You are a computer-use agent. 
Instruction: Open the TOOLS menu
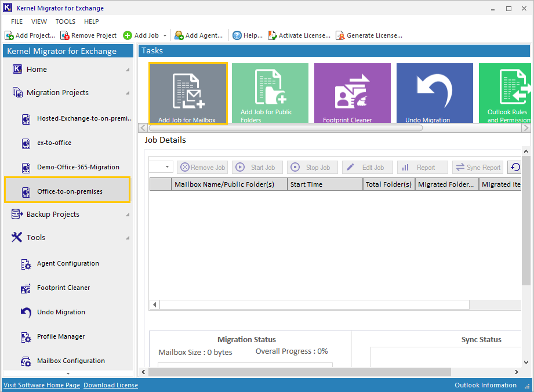66,21
